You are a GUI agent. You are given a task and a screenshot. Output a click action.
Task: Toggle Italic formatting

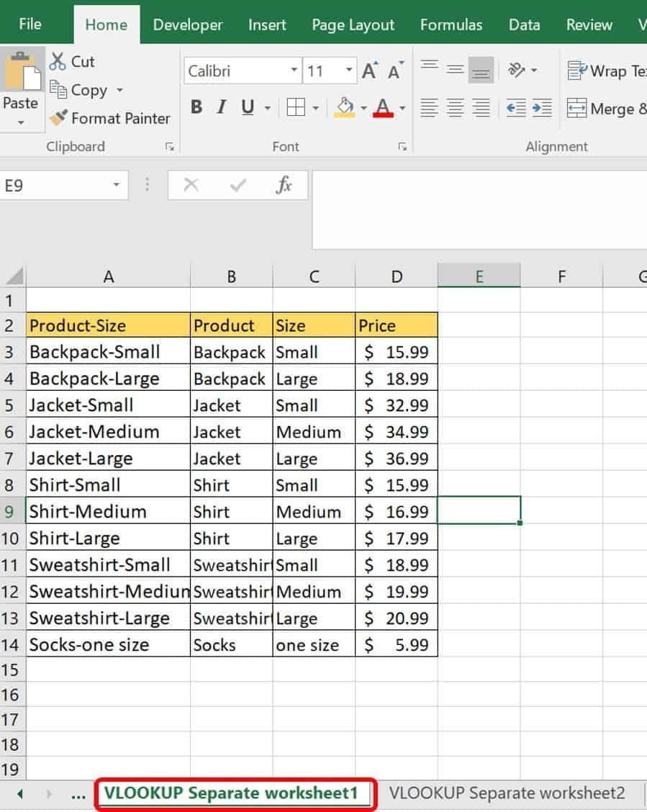coord(222,108)
